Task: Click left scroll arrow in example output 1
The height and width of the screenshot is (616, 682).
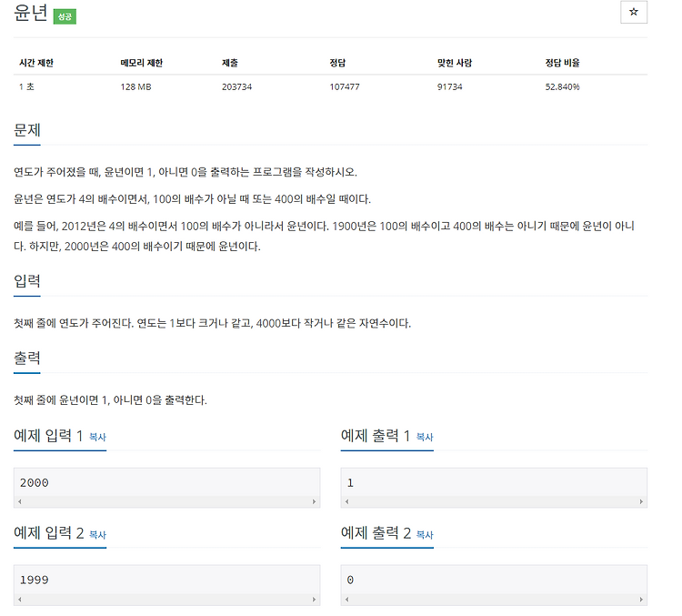Action: [346, 501]
